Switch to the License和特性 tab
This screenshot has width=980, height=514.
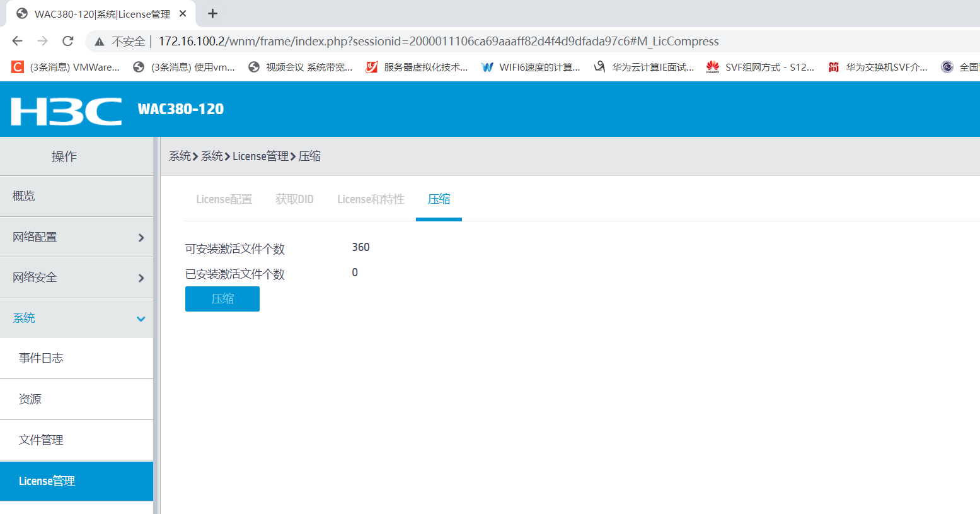pos(371,199)
